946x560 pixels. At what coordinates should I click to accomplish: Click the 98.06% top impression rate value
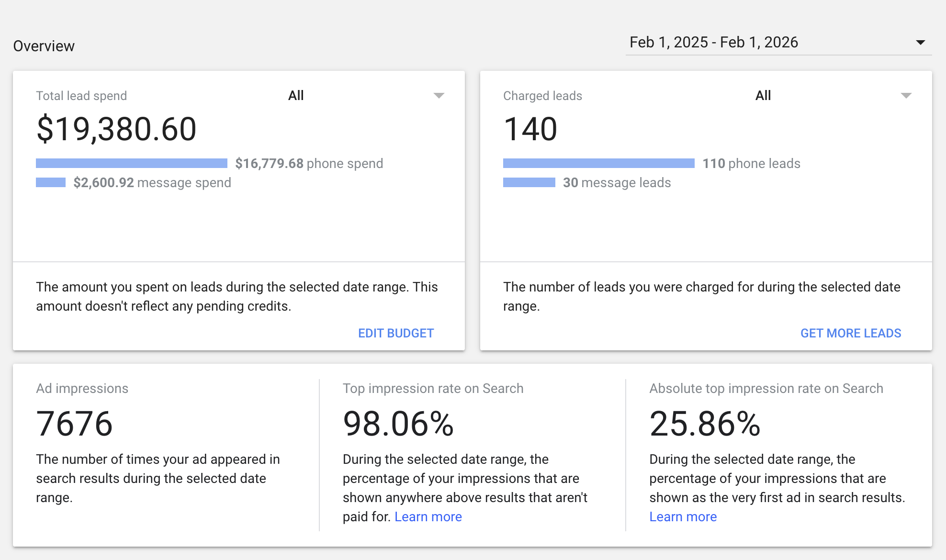(398, 424)
